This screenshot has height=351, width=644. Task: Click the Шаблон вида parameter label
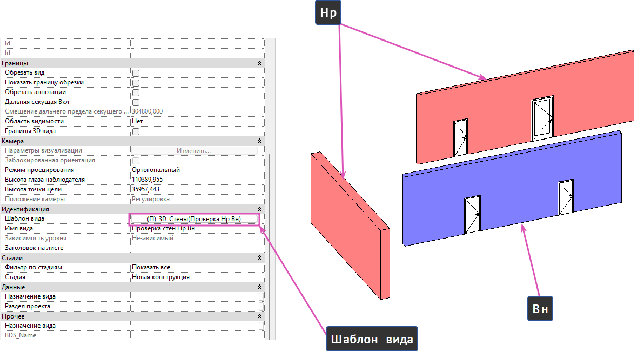coord(25,218)
